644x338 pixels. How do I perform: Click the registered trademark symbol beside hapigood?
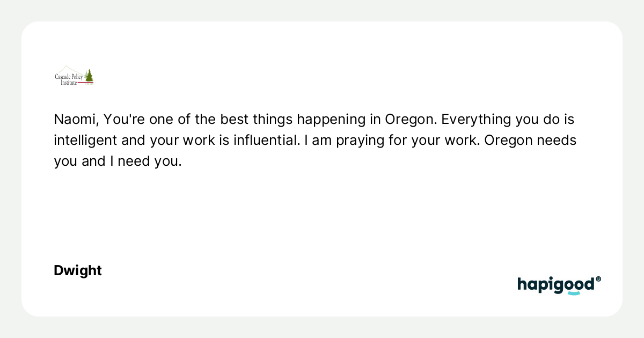598,279
